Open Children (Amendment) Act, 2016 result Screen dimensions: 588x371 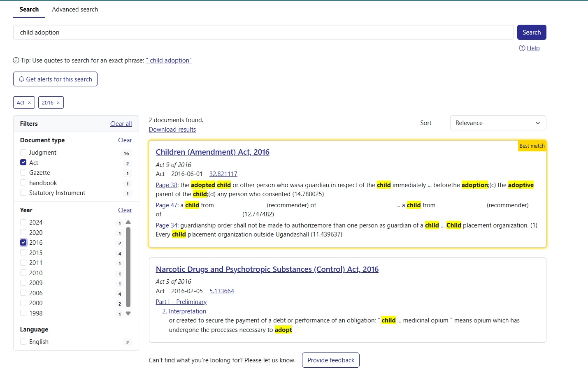[x=212, y=152]
